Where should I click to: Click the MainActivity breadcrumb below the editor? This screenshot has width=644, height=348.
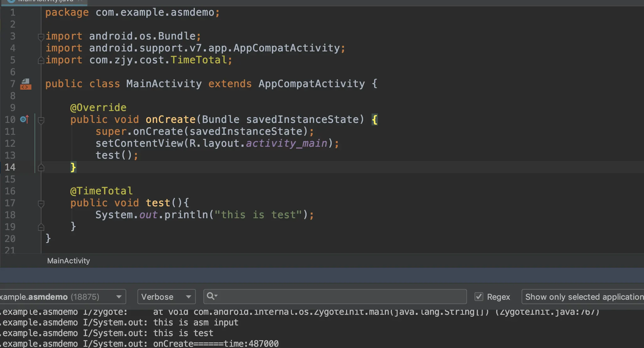tap(68, 261)
